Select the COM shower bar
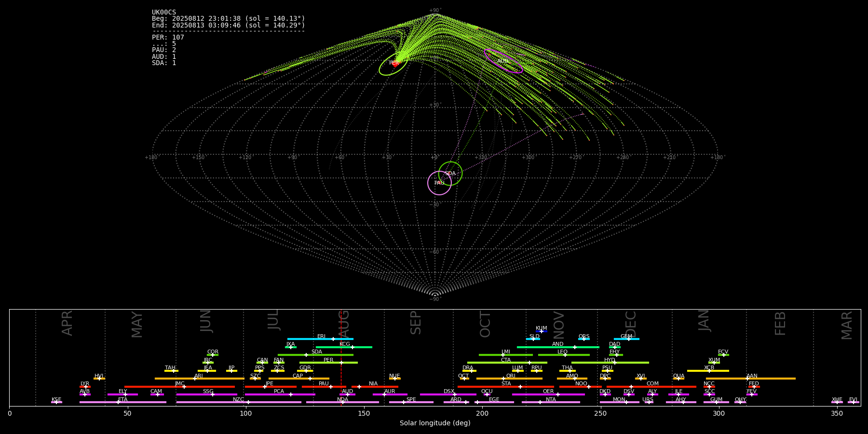The height and width of the screenshot is (434, 868). tap(651, 387)
